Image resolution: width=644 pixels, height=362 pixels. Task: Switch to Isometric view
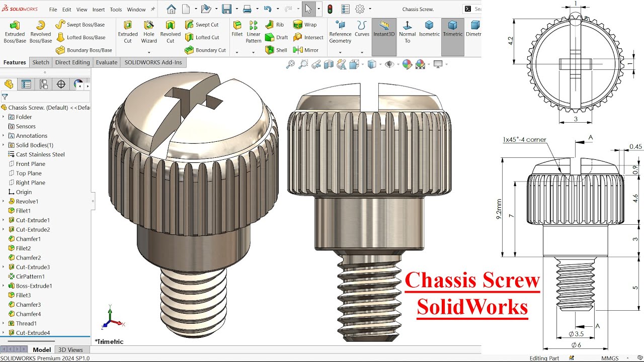click(x=429, y=29)
